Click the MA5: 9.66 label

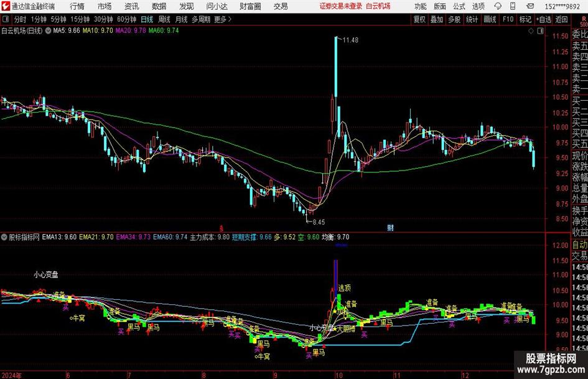(67, 30)
